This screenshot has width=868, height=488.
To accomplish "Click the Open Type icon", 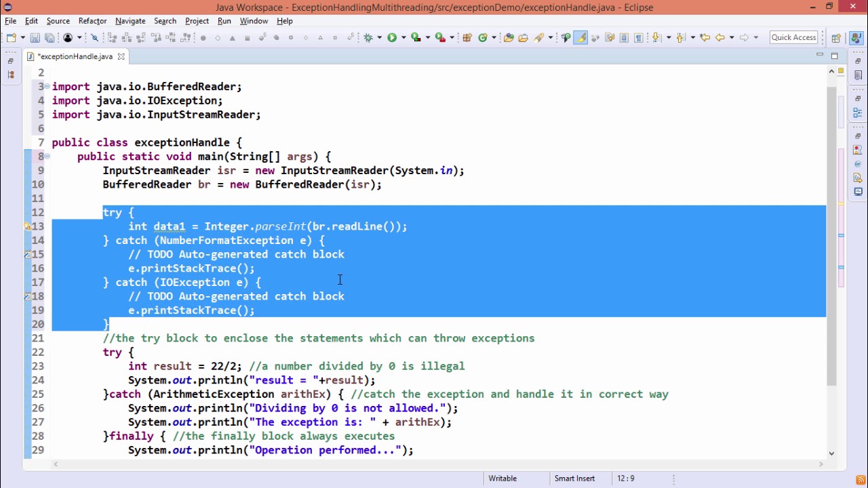I will 509,38.
